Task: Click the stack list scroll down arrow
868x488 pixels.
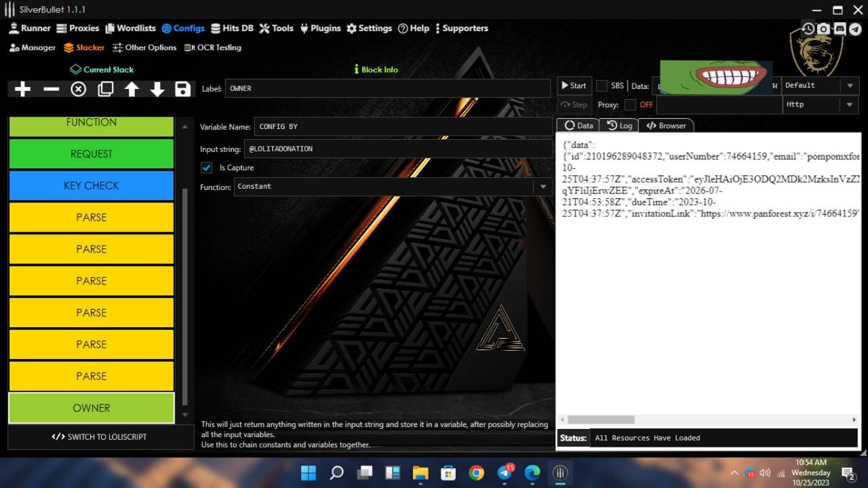Action: pyautogui.click(x=184, y=415)
